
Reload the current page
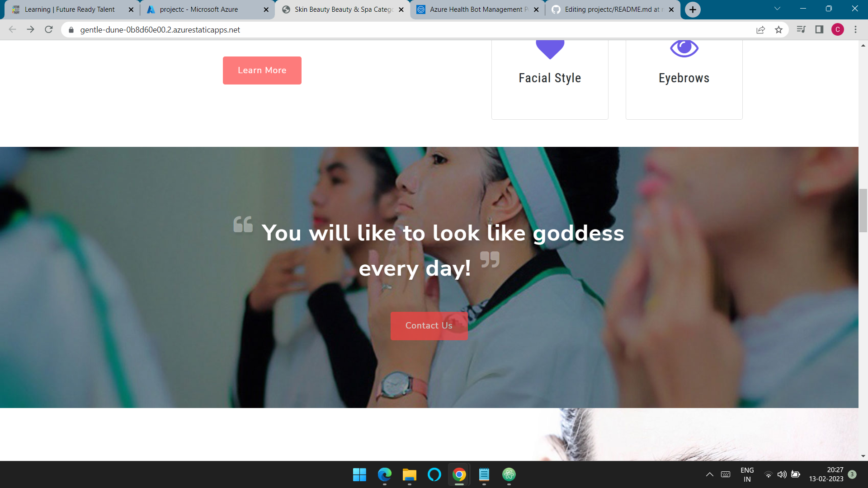(x=49, y=30)
